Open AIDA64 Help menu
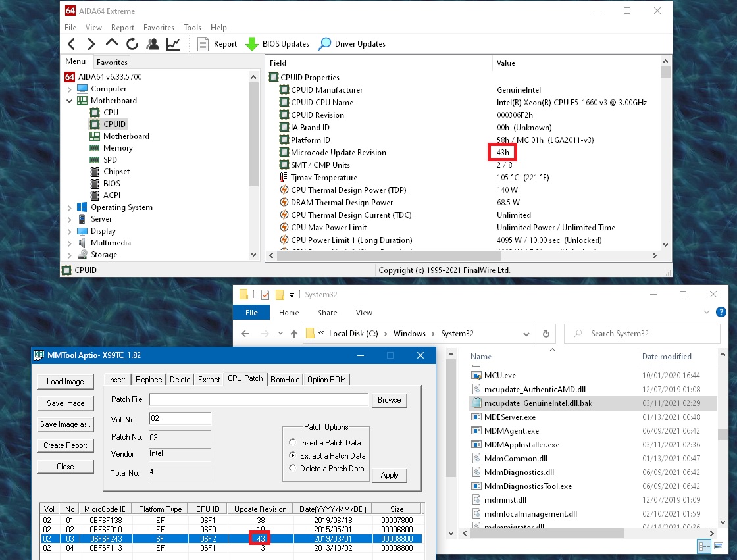The height and width of the screenshot is (560, 737). pyautogui.click(x=218, y=27)
